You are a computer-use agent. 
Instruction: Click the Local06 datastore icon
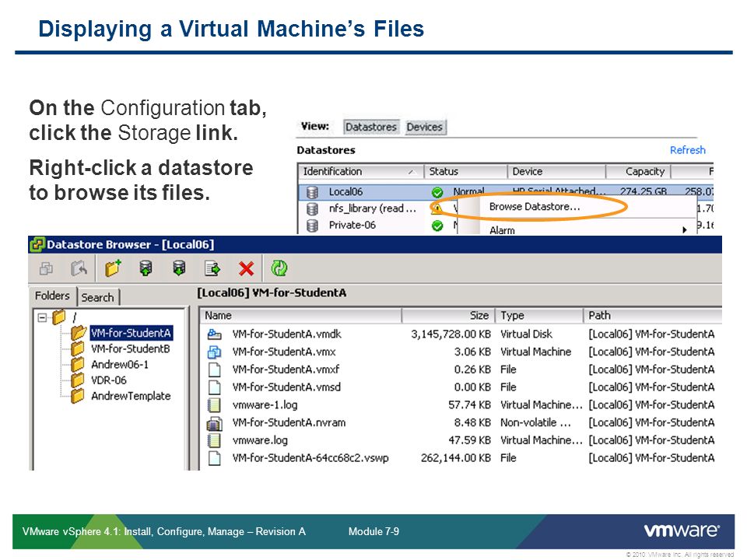pos(312,192)
